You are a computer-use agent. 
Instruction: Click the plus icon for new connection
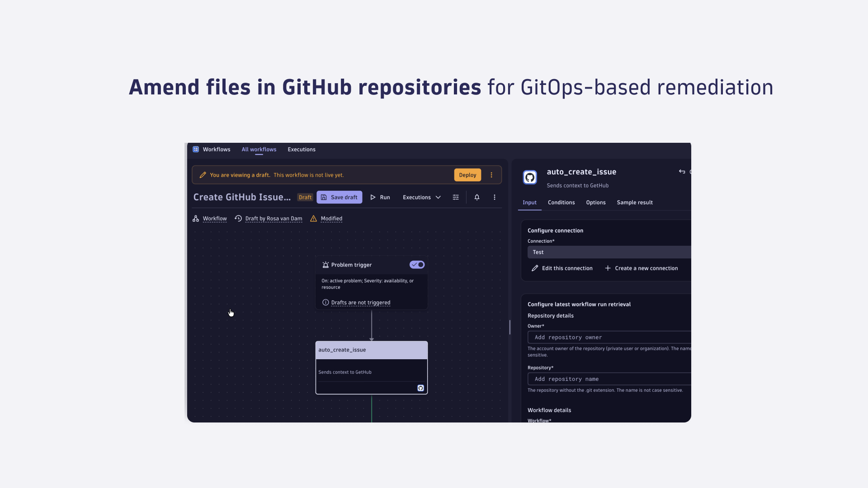point(608,268)
